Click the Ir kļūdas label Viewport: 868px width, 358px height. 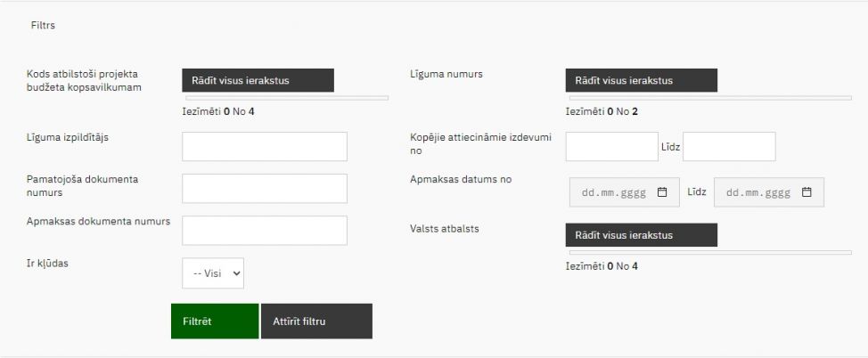point(51,264)
